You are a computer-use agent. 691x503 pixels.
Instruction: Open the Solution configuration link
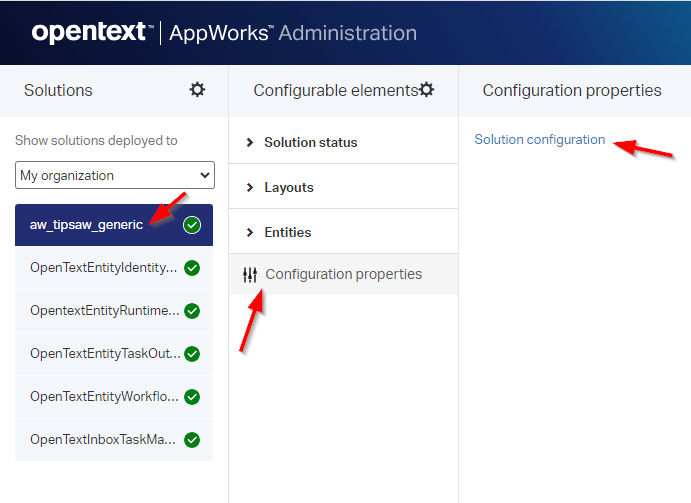(539, 140)
